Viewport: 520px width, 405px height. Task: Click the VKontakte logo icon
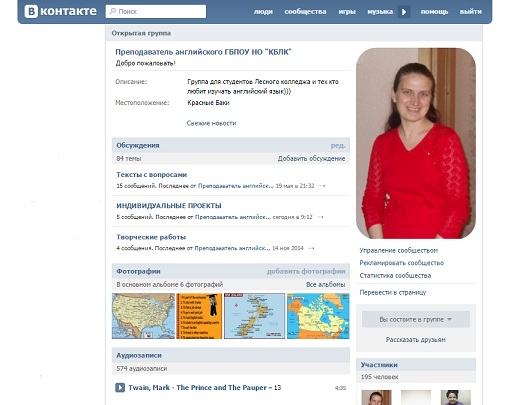(x=31, y=12)
